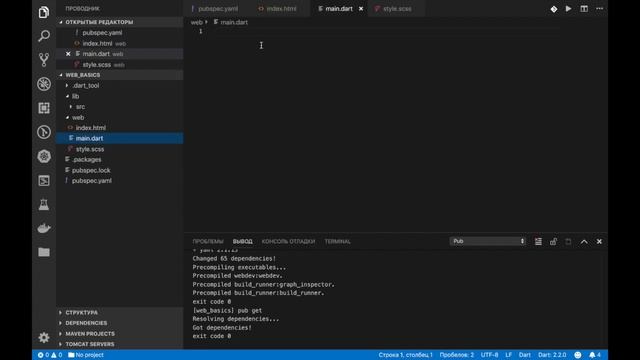The image size is (640, 360).
Task: Open the feedback smiley in status bar
Action: (578, 355)
